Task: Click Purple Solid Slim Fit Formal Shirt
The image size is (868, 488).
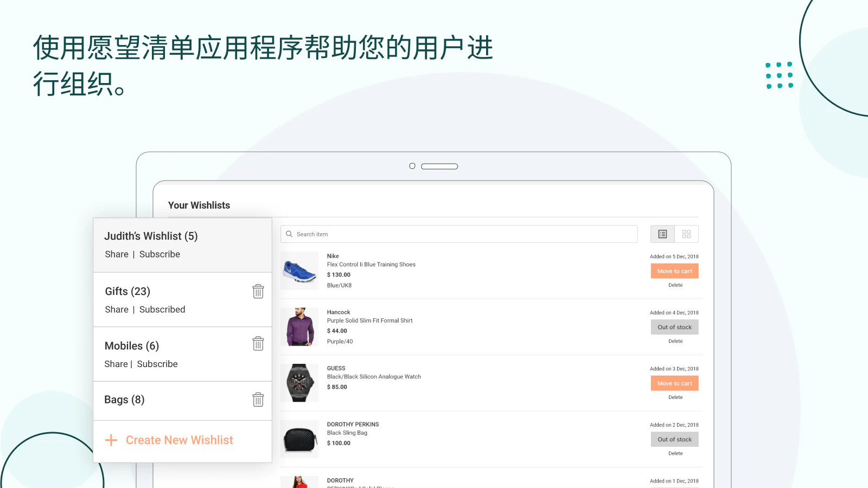Action: coord(369,320)
